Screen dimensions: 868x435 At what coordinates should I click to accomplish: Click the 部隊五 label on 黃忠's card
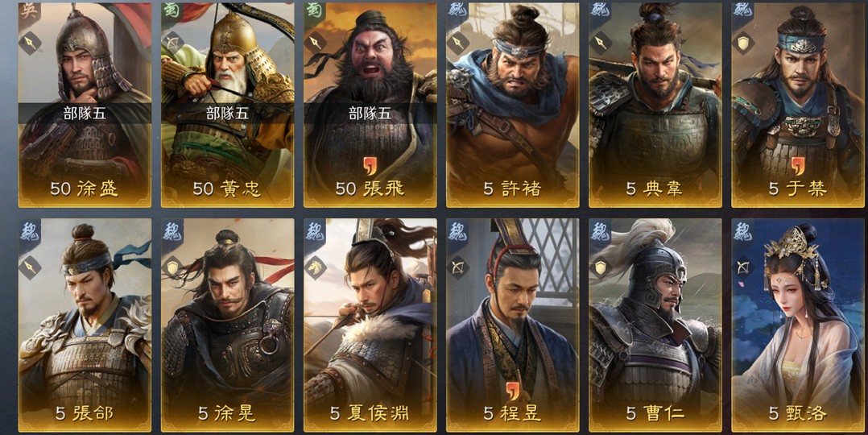228,113
